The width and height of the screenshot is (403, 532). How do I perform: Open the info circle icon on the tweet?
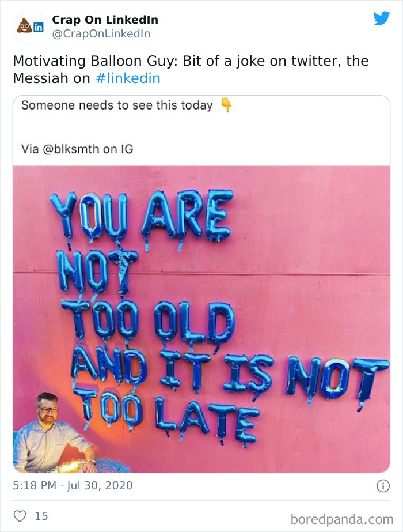coord(383,485)
